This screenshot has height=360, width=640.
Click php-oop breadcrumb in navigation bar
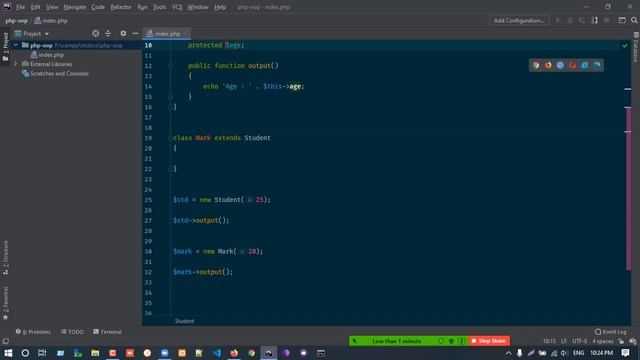point(17,20)
